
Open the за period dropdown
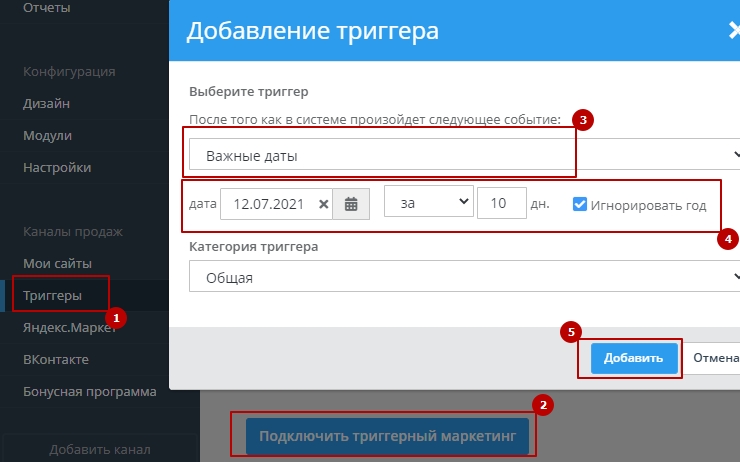(x=427, y=204)
